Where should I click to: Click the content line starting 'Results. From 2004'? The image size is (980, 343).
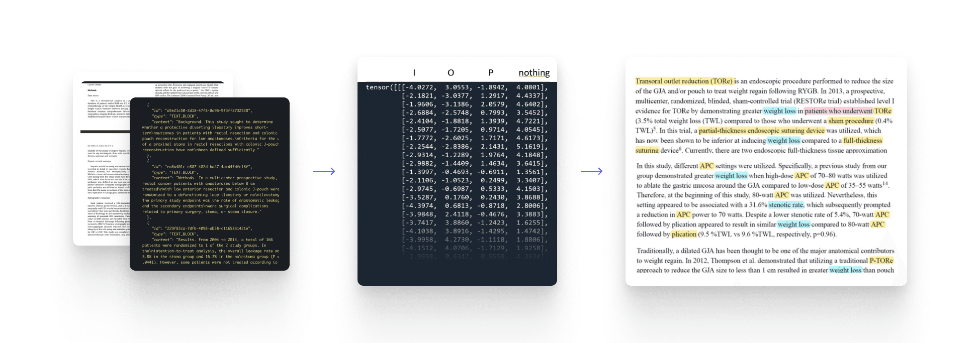(212, 240)
